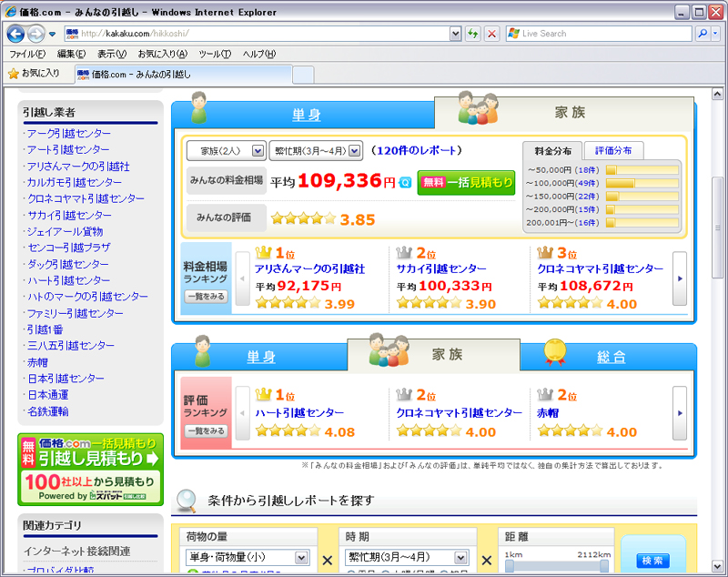Click the red Stop loading icon
This screenshot has width=728, height=577.
click(491, 34)
